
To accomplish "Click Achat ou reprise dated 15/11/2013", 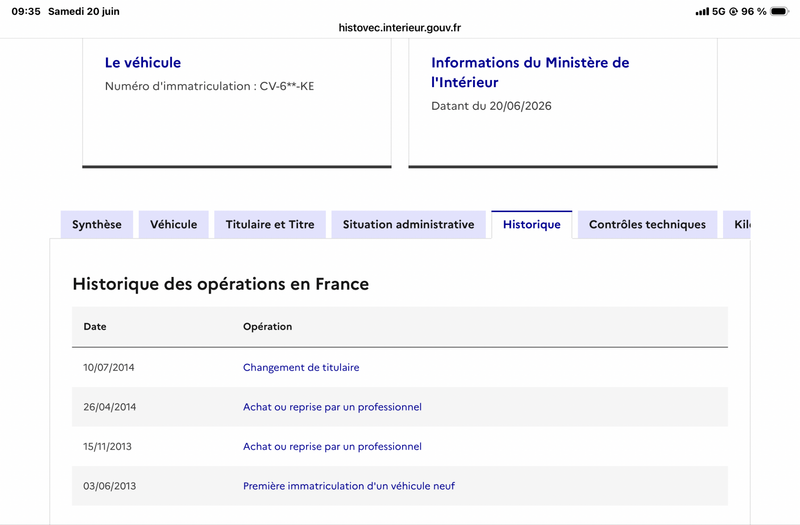I will 332,446.
